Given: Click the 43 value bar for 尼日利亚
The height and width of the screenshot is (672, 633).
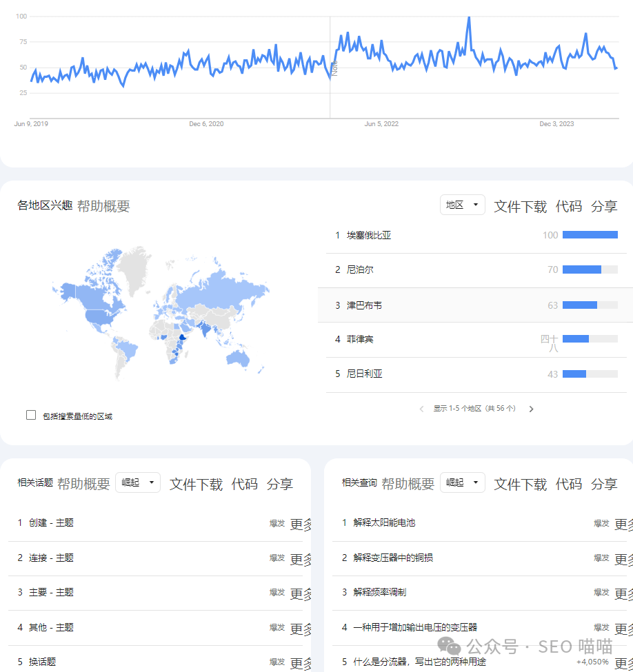Looking at the screenshot, I should [x=590, y=374].
